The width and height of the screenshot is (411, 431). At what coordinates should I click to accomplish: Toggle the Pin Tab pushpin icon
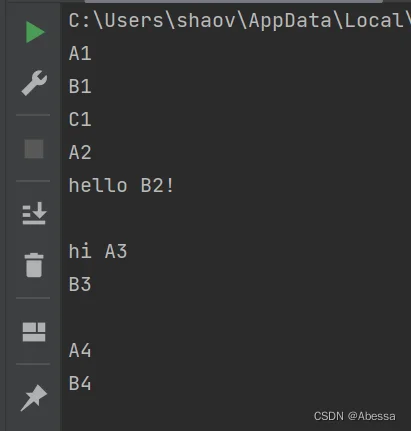[x=34, y=398]
